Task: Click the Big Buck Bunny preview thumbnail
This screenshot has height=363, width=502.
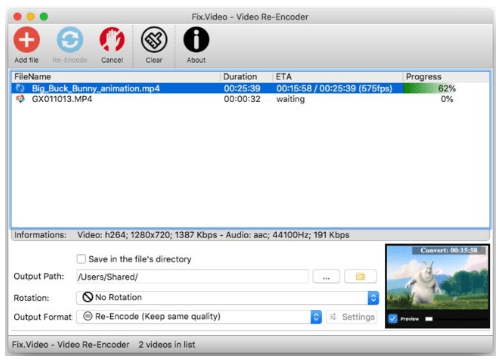Action: click(x=437, y=278)
